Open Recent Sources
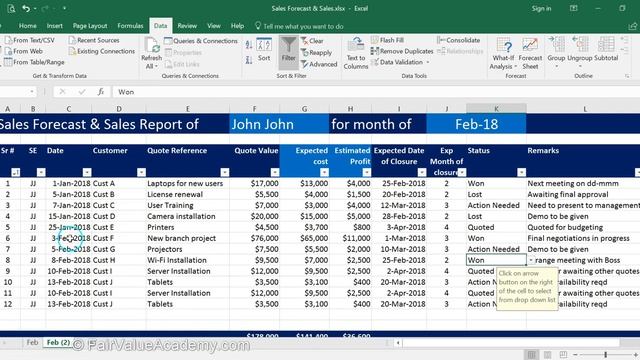 tap(94, 40)
